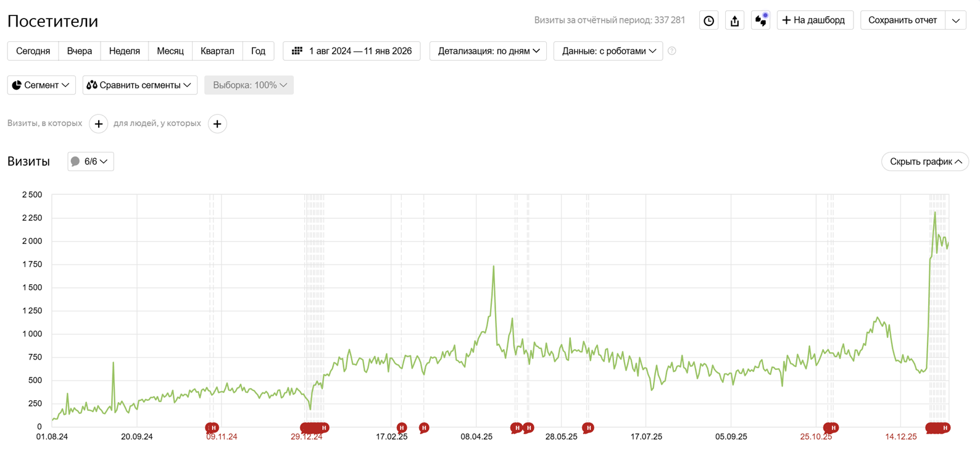Click the note marker near 28.05.25

click(x=588, y=427)
